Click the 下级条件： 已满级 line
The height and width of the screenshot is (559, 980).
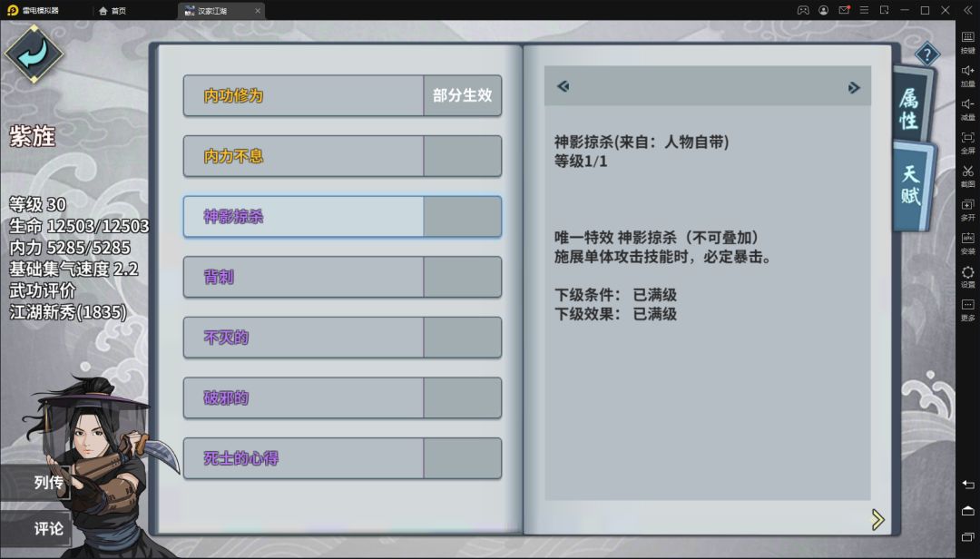pyautogui.click(x=615, y=295)
